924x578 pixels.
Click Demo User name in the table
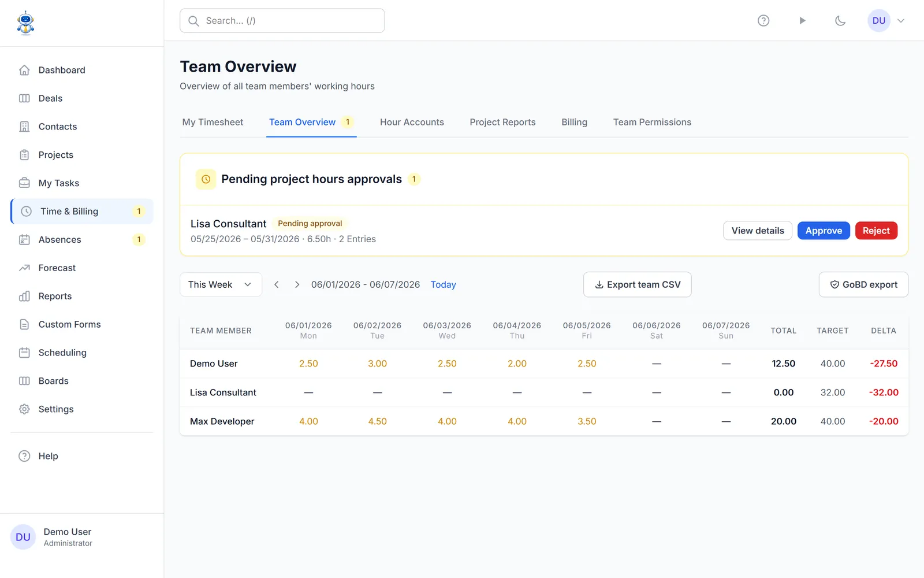pyautogui.click(x=214, y=364)
